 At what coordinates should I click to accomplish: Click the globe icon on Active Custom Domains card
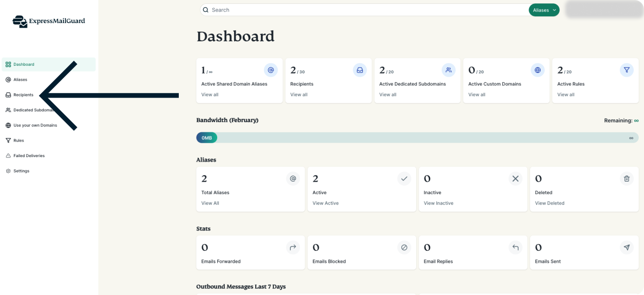click(x=538, y=70)
